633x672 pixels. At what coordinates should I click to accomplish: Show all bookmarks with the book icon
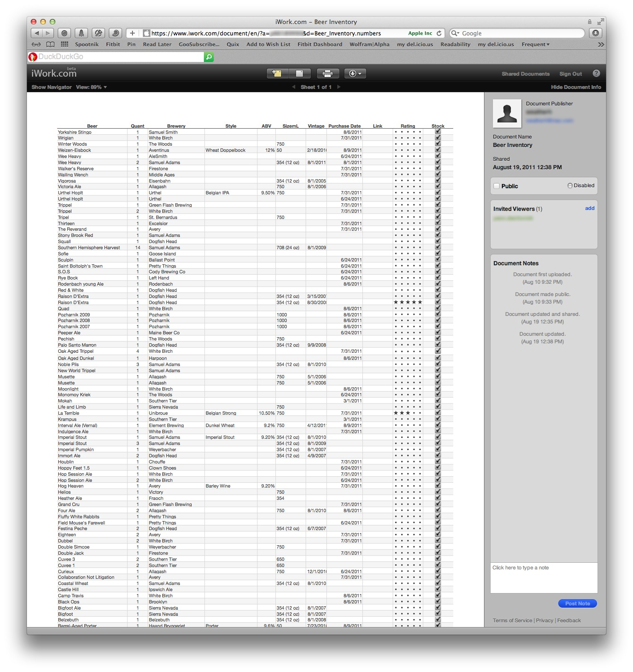pos(50,44)
